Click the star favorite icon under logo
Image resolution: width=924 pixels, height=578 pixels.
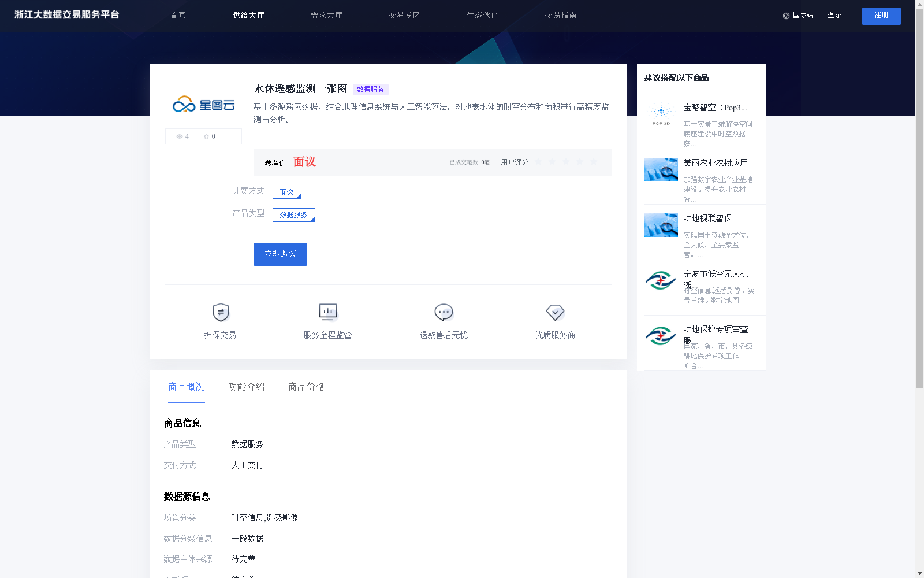[x=206, y=136]
